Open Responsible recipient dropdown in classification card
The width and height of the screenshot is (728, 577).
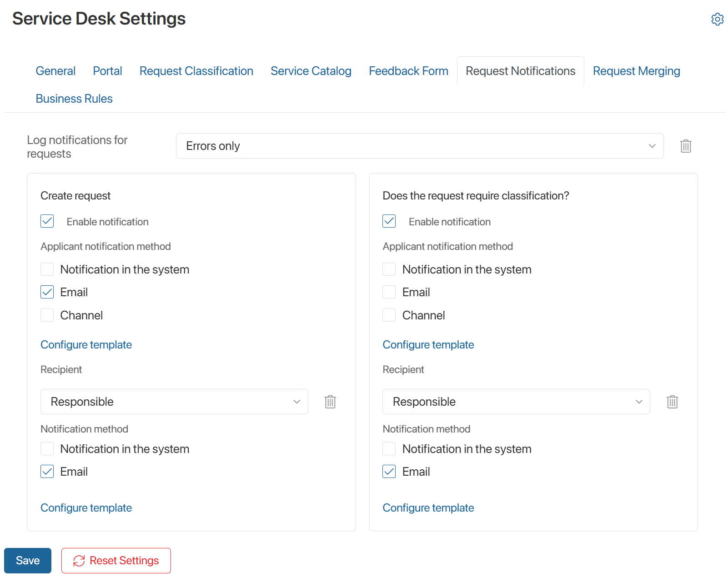pyautogui.click(x=516, y=402)
